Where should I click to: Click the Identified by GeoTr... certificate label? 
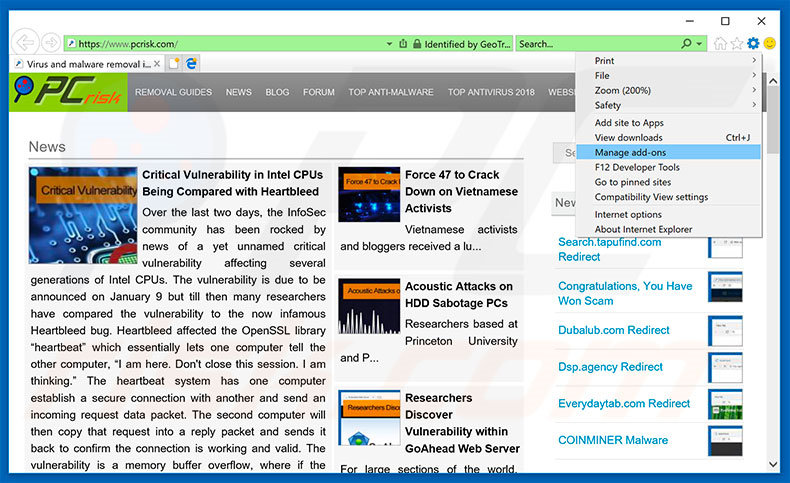[468, 44]
